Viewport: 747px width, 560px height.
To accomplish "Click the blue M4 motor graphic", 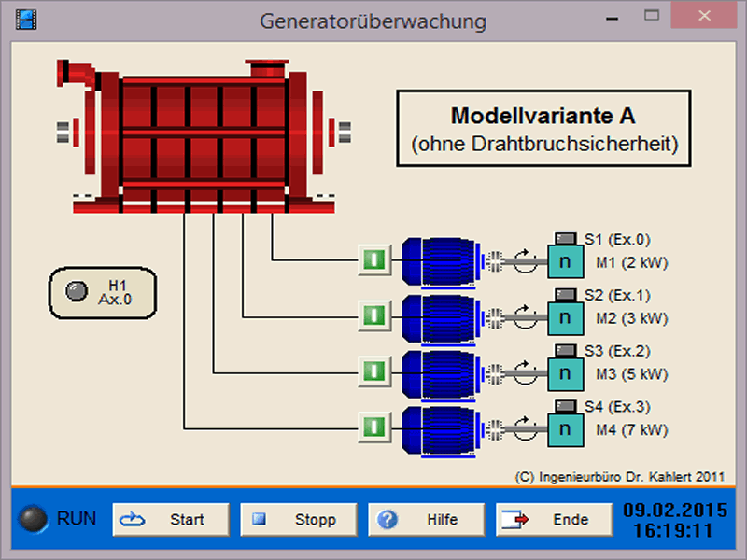I will (x=439, y=429).
